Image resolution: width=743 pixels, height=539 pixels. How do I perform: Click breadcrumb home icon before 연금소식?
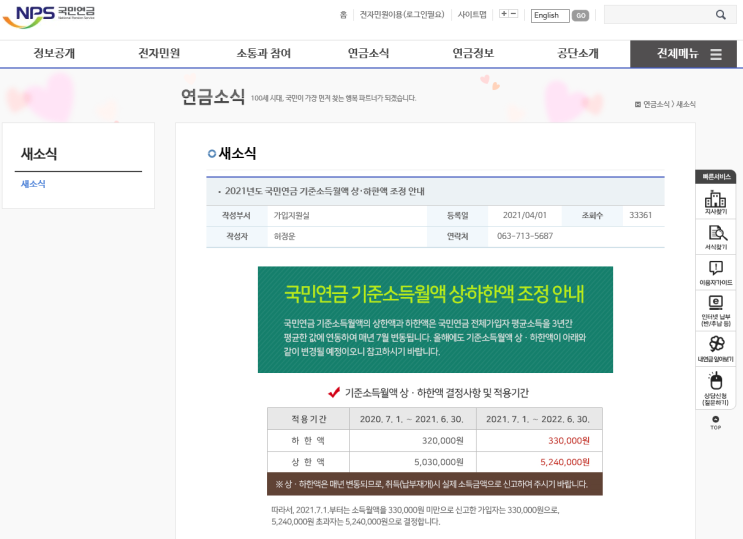[x=637, y=104]
